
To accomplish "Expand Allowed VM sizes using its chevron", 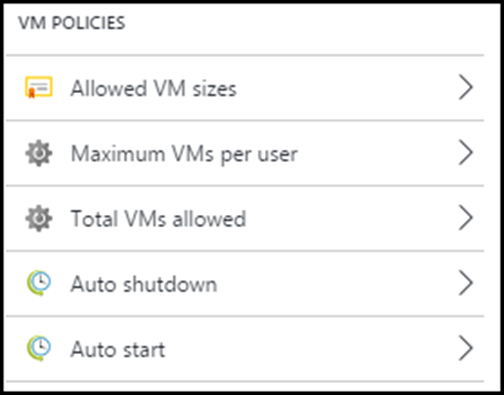I will (466, 87).
